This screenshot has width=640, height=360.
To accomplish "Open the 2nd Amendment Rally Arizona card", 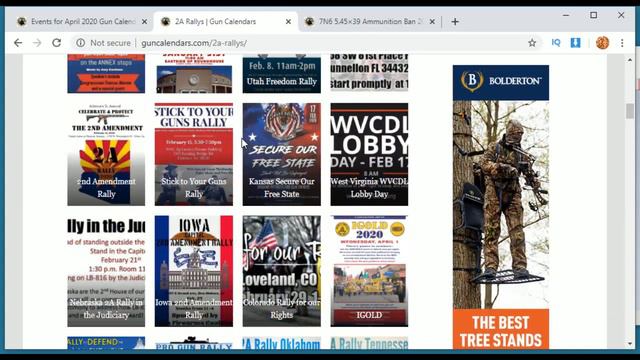I will coord(106,154).
